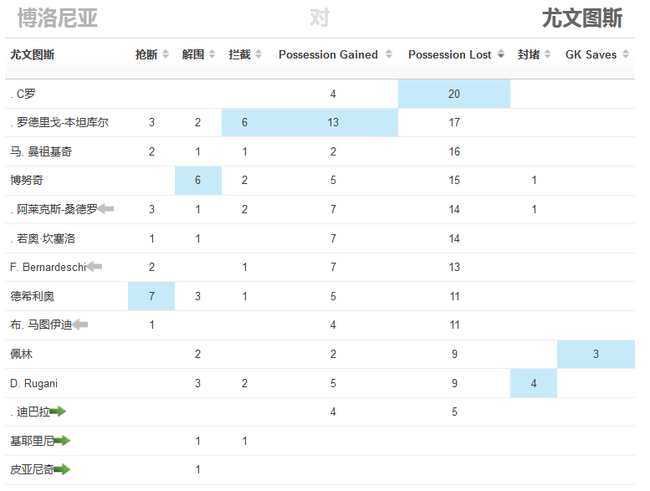Click green substituted-on arrow next to 迪巴拉
650x491 pixels.
coord(58,411)
